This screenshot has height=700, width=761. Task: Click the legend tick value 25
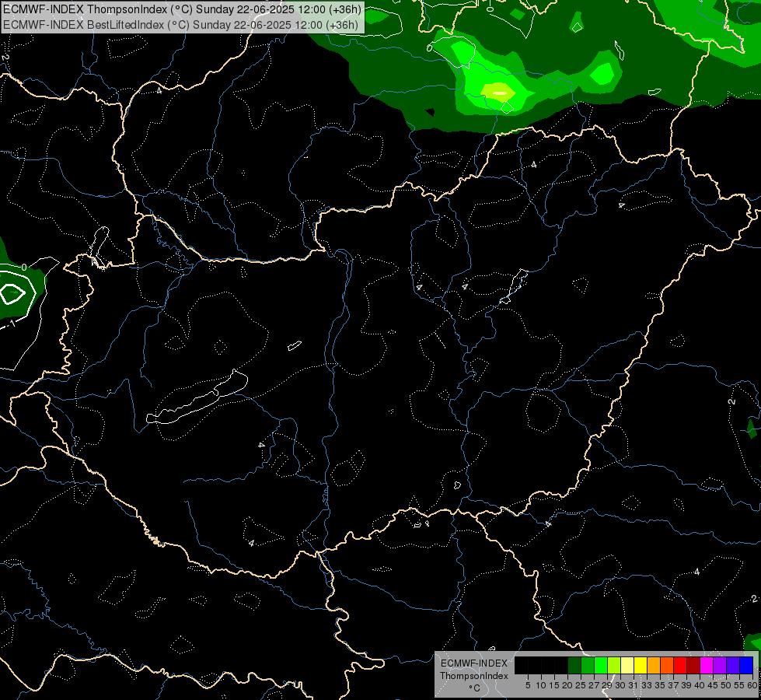pos(581,685)
